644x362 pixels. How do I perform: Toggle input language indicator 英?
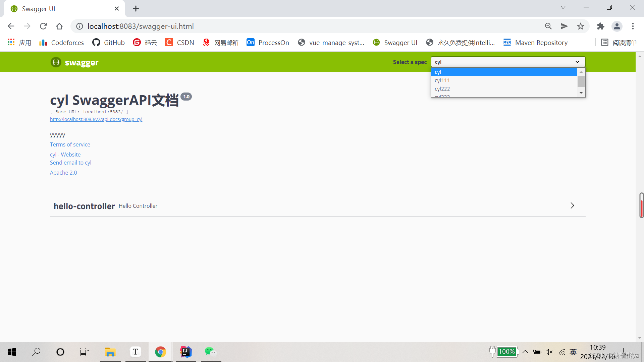[573, 352]
